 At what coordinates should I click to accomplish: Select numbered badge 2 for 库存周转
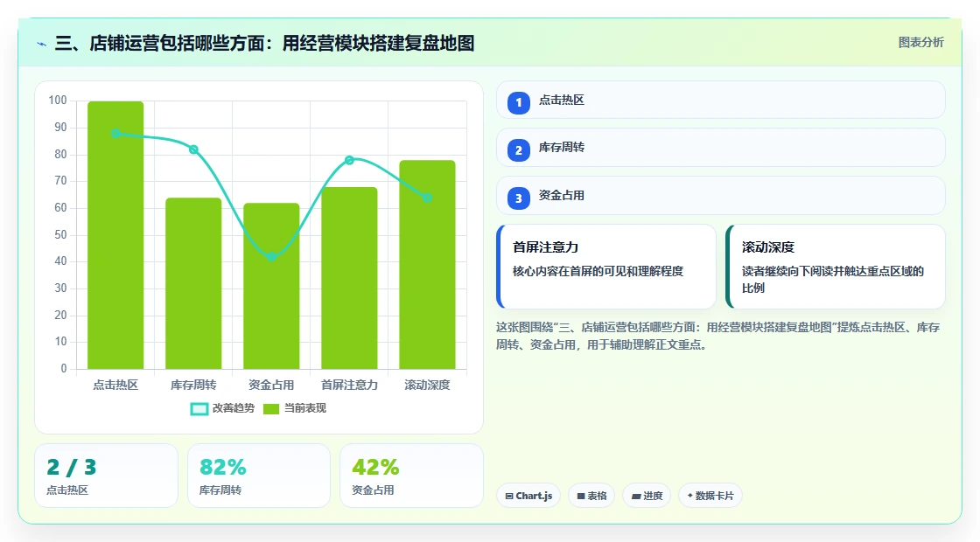518,149
